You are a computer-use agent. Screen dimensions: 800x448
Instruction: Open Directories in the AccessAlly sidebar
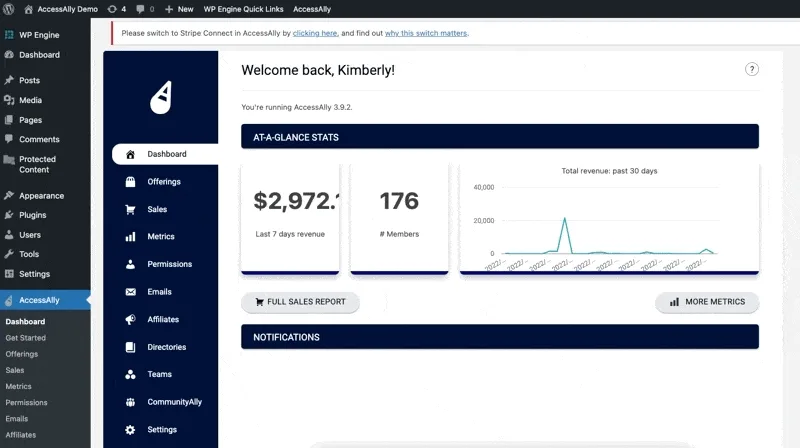(x=166, y=347)
